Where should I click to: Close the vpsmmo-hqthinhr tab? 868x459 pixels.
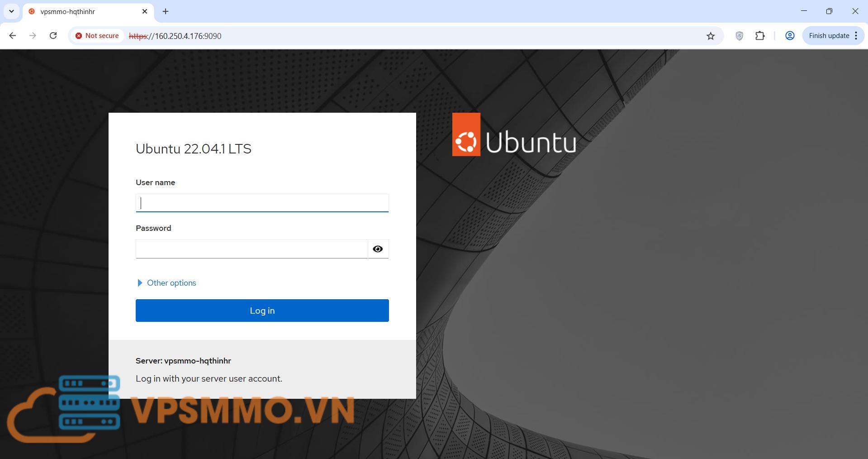click(145, 11)
